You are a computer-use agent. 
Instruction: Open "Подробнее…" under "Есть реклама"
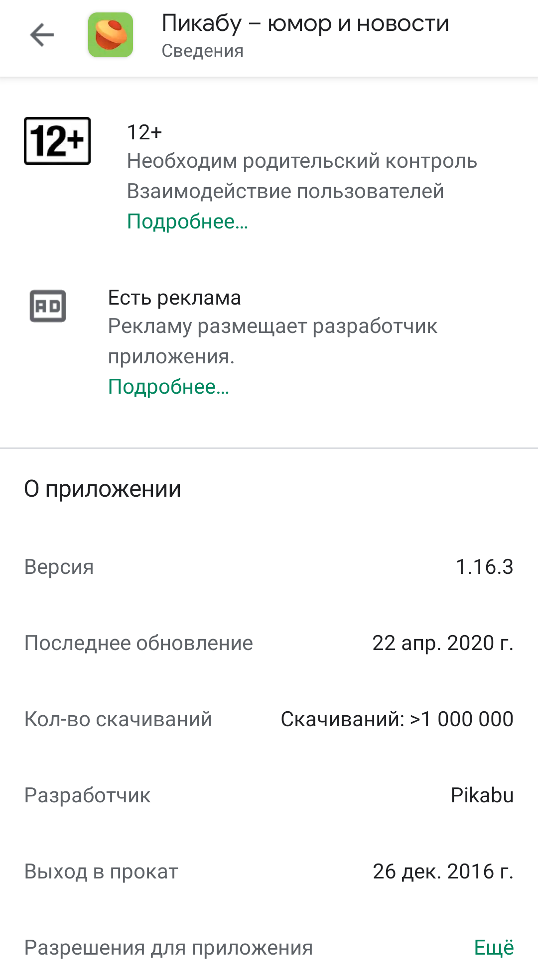click(168, 387)
